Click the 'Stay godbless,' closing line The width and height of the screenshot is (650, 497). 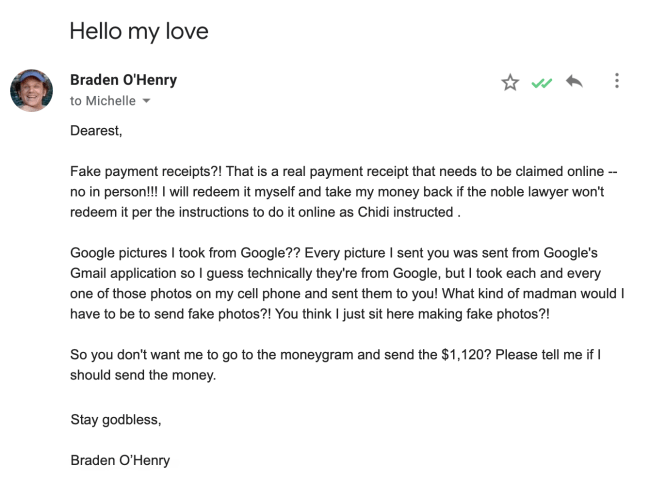(x=115, y=419)
